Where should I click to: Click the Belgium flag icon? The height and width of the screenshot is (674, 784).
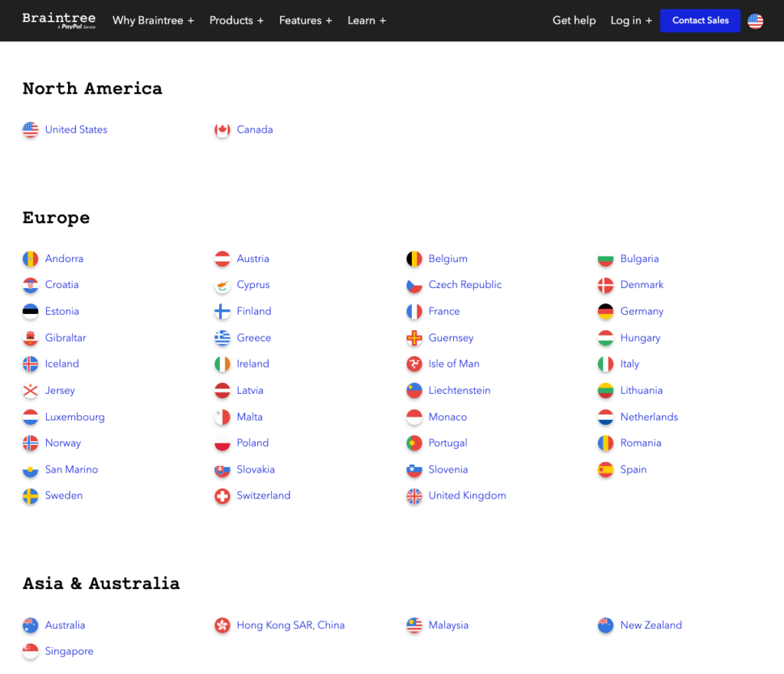click(x=414, y=259)
